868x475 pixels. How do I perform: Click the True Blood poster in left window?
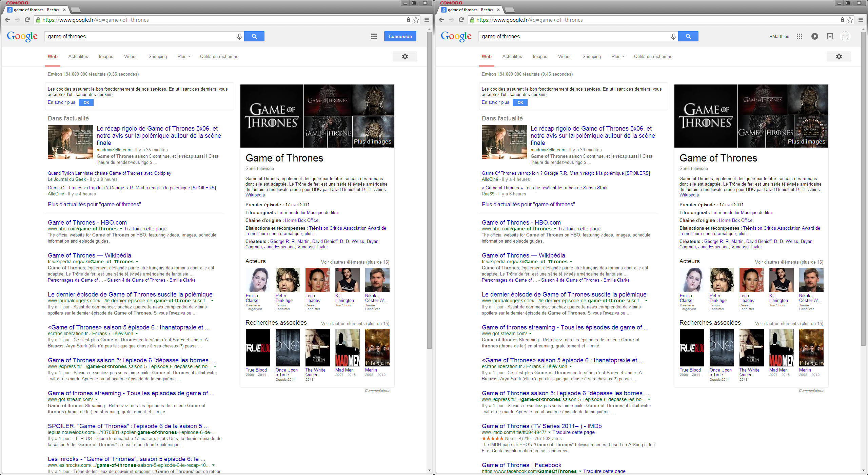click(x=258, y=348)
